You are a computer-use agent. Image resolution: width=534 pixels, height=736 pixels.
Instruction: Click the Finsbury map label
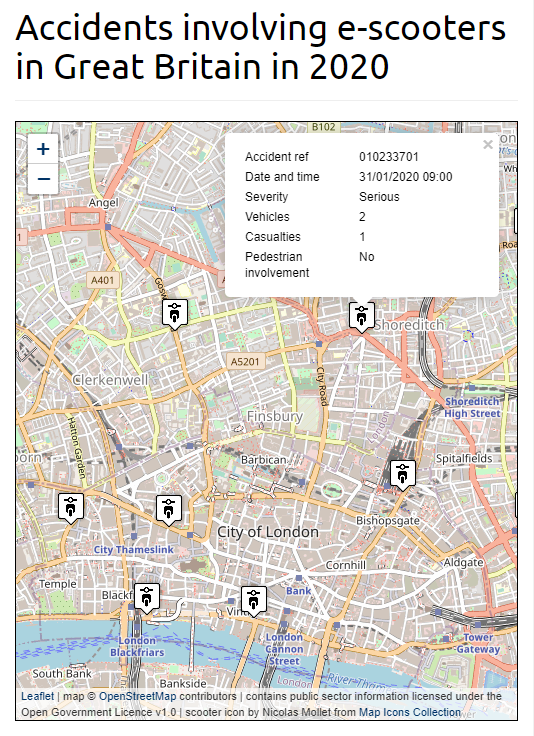click(275, 416)
